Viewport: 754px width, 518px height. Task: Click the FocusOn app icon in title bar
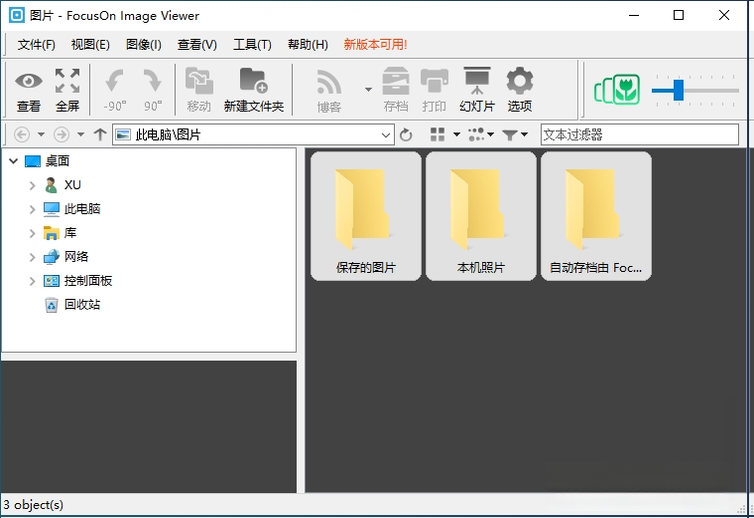pos(17,15)
